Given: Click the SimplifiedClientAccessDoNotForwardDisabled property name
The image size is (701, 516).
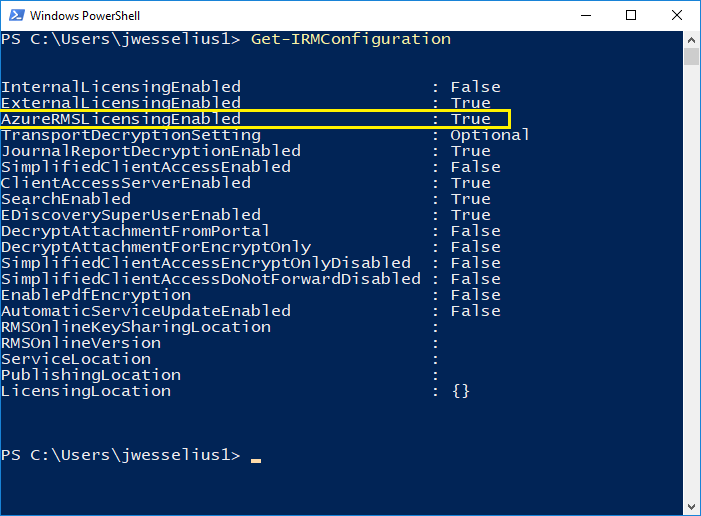Looking at the screenshot, I should click(x=211, y=279).
